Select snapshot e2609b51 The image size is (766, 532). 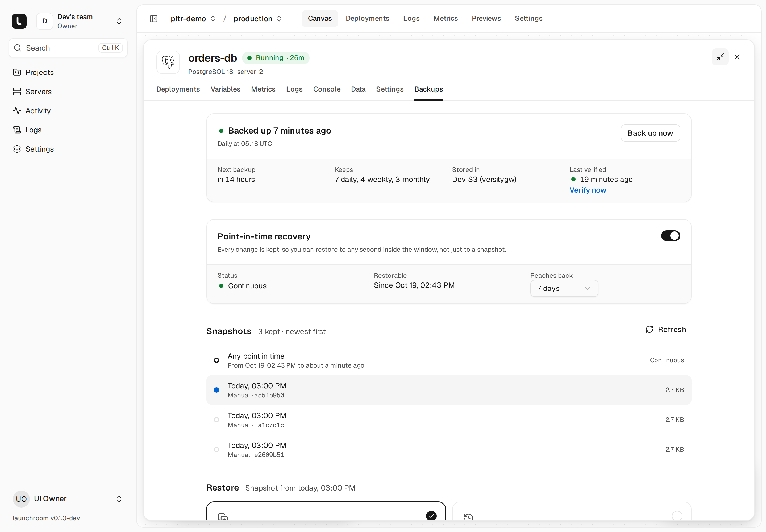click(x=449, y=450)
